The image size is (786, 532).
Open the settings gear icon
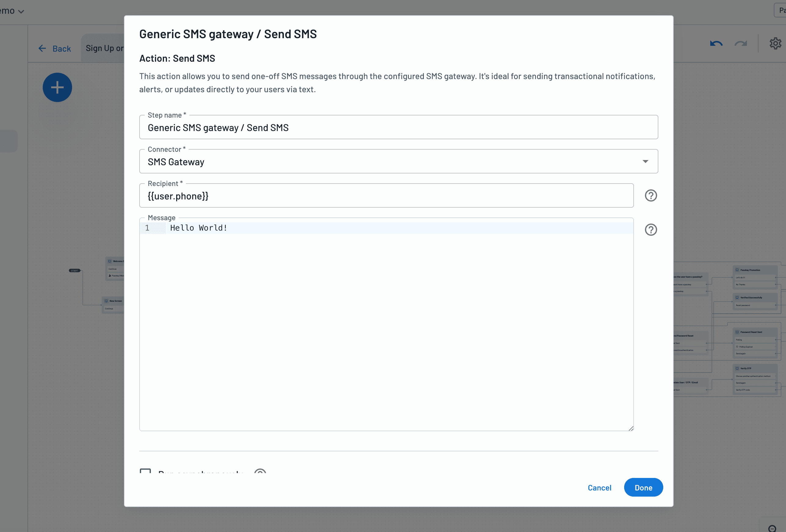[x=776, y=43]
